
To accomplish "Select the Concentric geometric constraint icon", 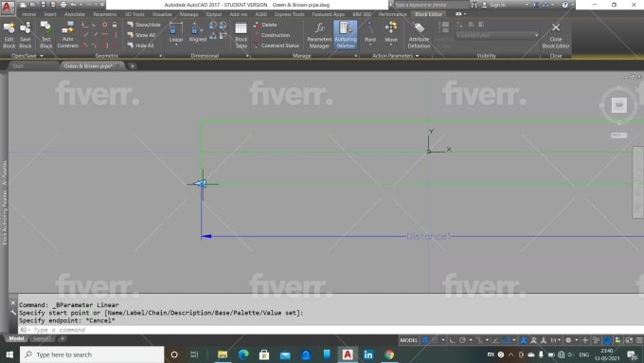I will click(105, 25).
